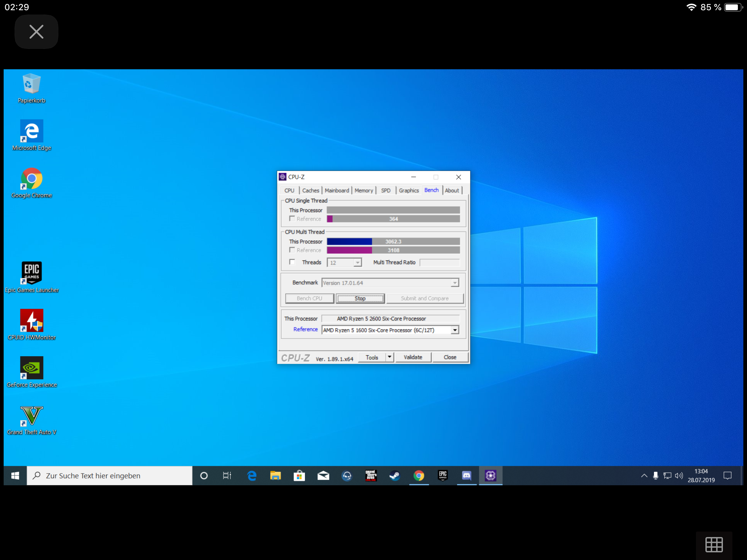
Task: Click the Validate button
Action: point(413,357)
